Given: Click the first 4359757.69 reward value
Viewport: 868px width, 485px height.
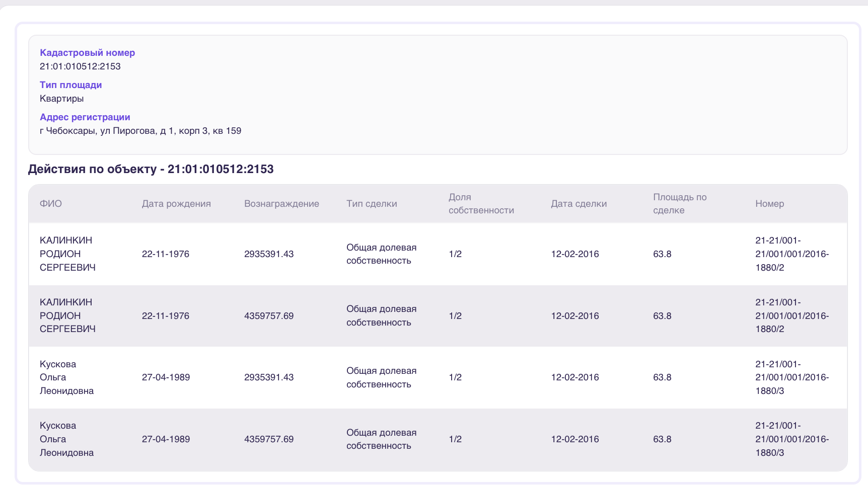Looking at the screenshot, I should (x=269, y=316).
